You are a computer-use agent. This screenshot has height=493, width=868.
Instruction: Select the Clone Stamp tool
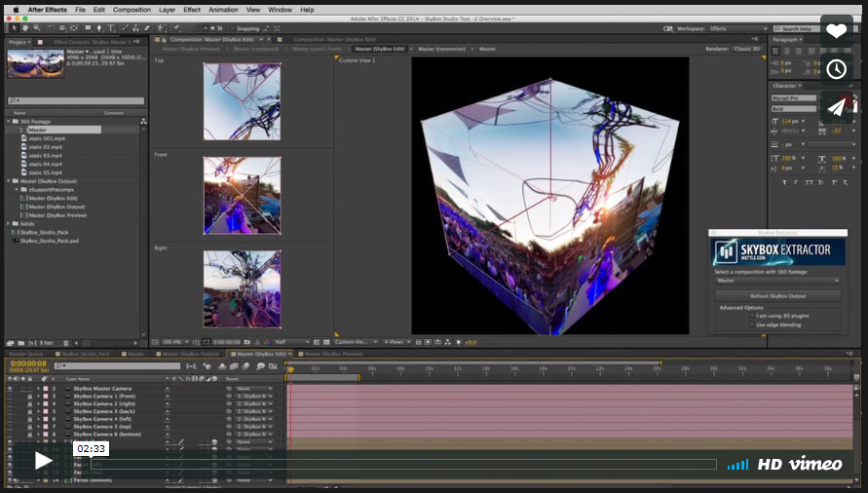[136, 27]
